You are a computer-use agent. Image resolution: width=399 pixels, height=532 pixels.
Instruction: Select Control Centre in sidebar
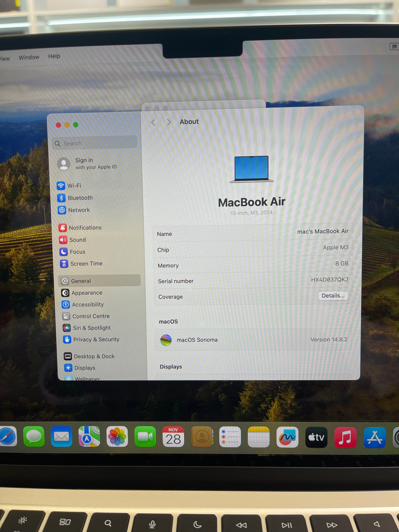pyautogui.click(x=86, y=316)
